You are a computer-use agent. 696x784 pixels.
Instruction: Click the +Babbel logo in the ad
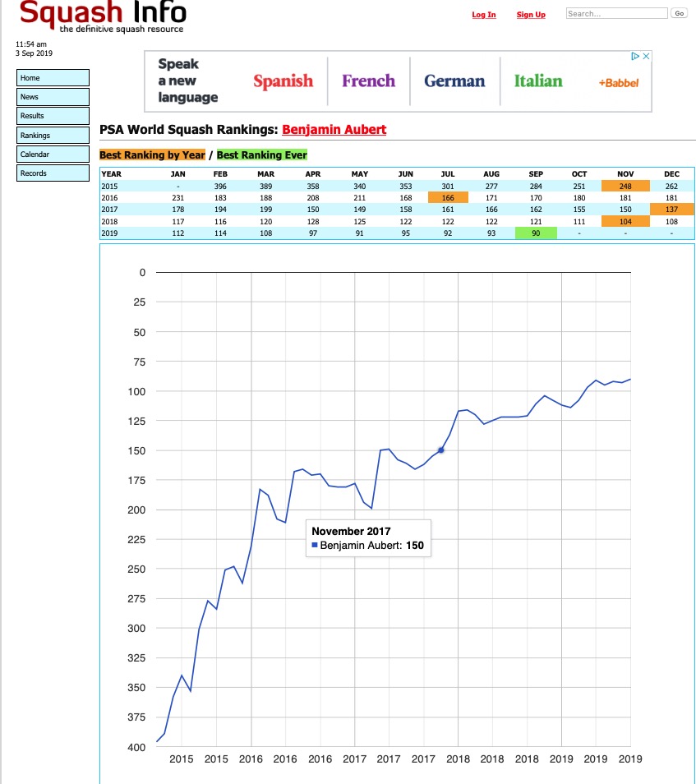618,83
